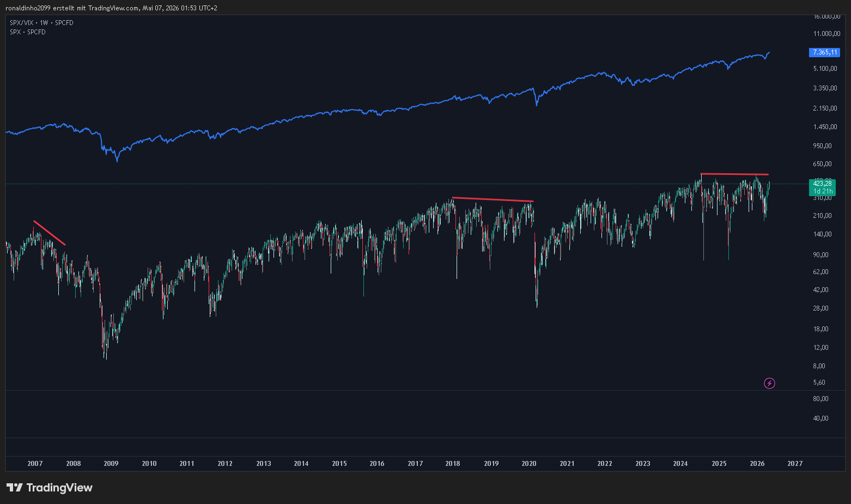Click the 210,00 price axis value
This screenshot has width=851, height=504.
(x=823, y=216)
